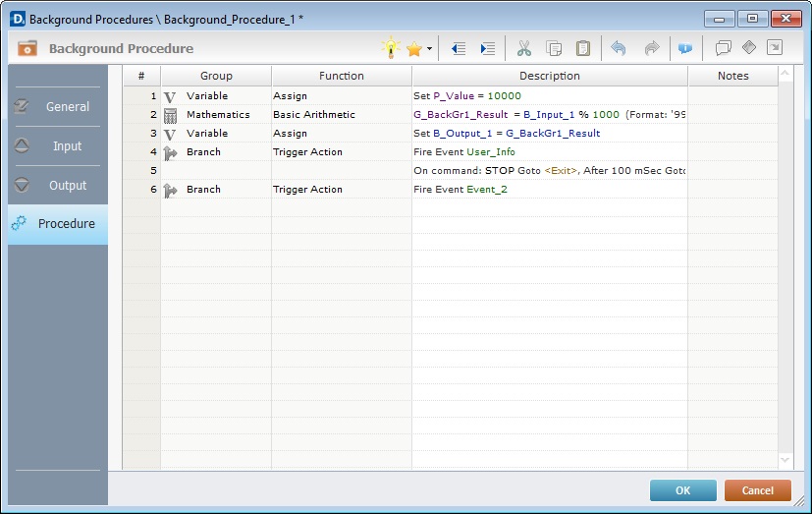
Task: Click the undo arrow icon
Action: pyautogui.click(x=619, y=48)
